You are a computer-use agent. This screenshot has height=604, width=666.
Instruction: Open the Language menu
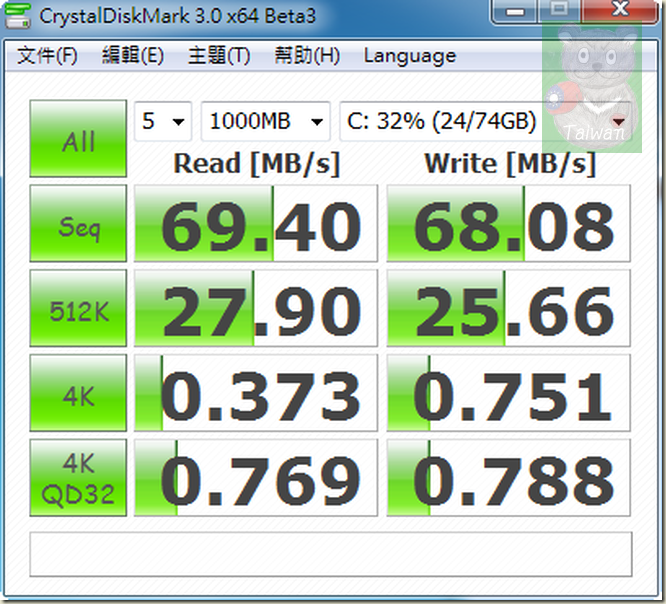pyautogui.click(x=410, y=56)
